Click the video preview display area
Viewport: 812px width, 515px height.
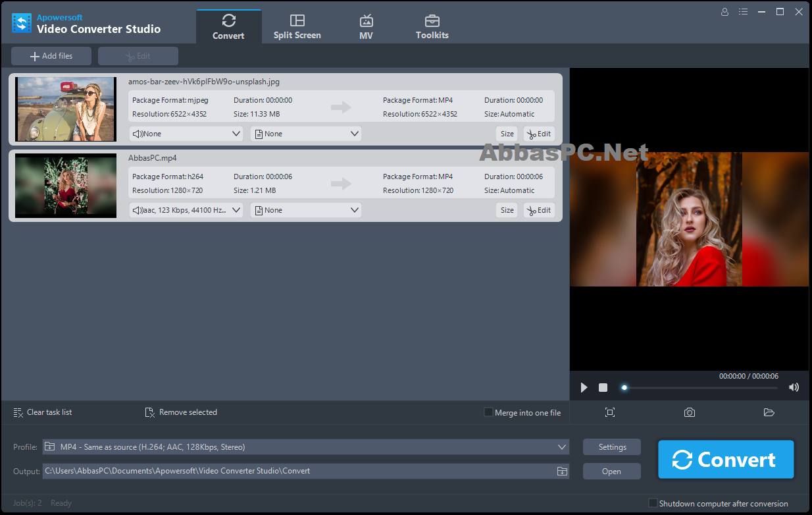[x=690, y=219]
